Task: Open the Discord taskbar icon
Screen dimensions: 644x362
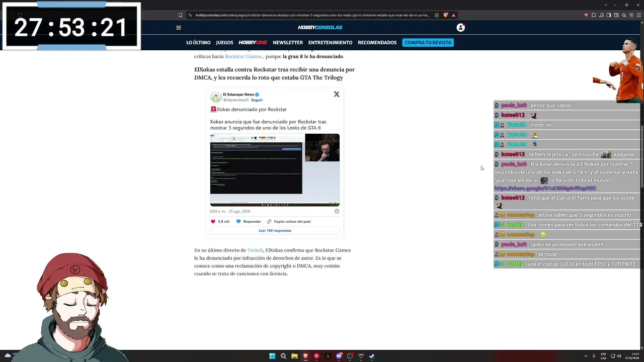Action: pyautogui.click(x=339, y=356)
